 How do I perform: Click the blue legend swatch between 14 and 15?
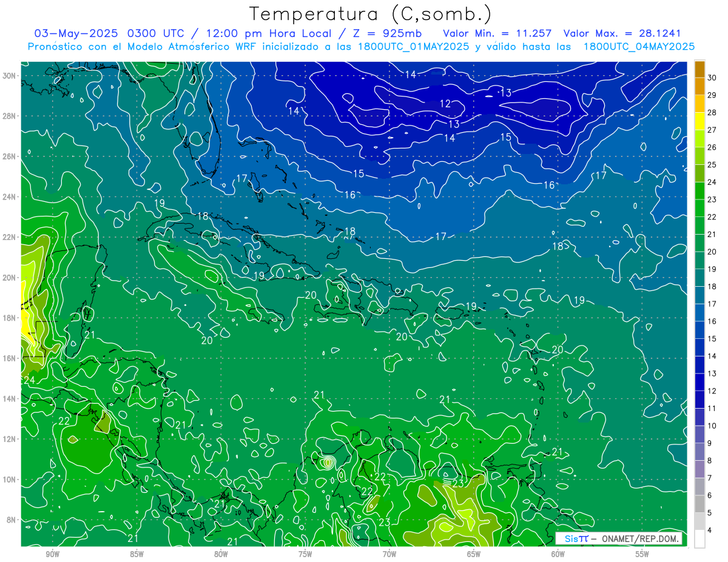click(700, 347)
